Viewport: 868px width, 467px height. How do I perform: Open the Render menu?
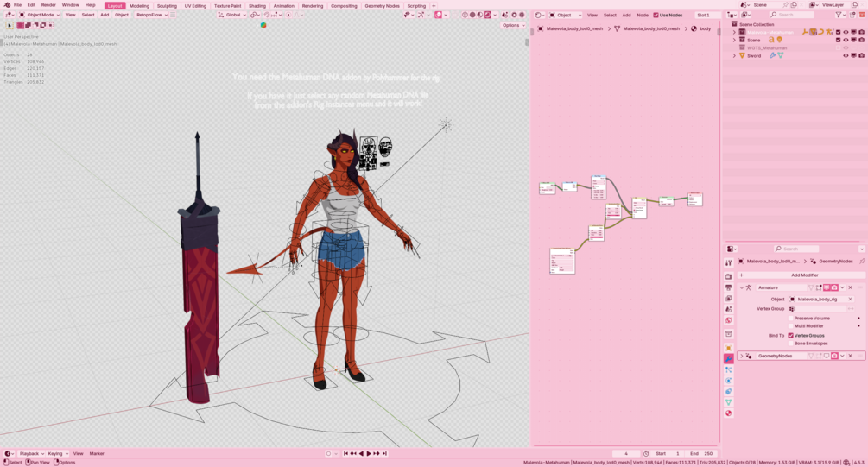point(48,5)
